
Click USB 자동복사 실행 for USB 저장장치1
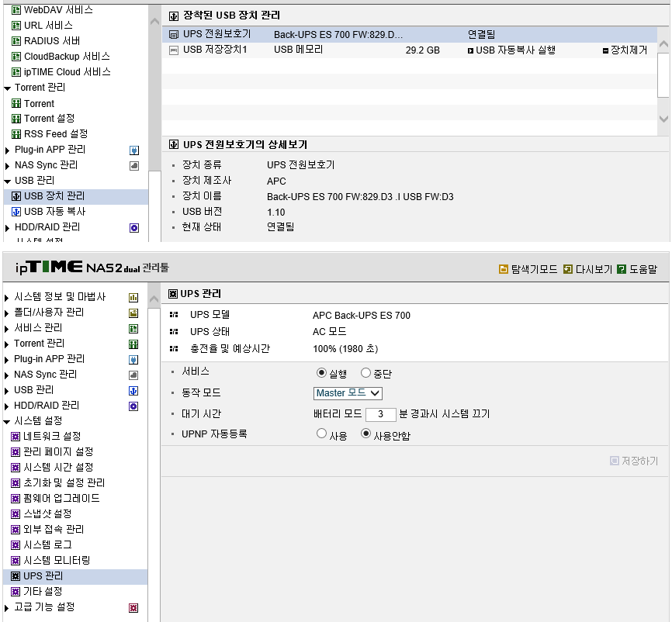tap(511, 50)
